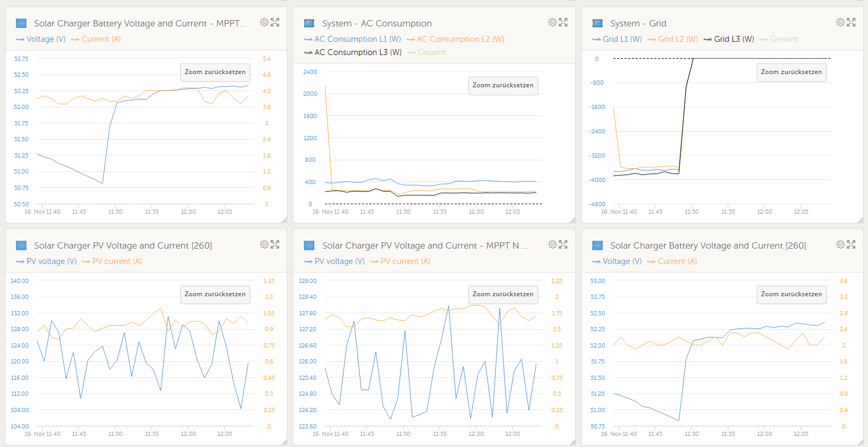Toggle AC Consumption L1 (W) series
This screenshot has width=868, height=447.
(x=352, y=39)
